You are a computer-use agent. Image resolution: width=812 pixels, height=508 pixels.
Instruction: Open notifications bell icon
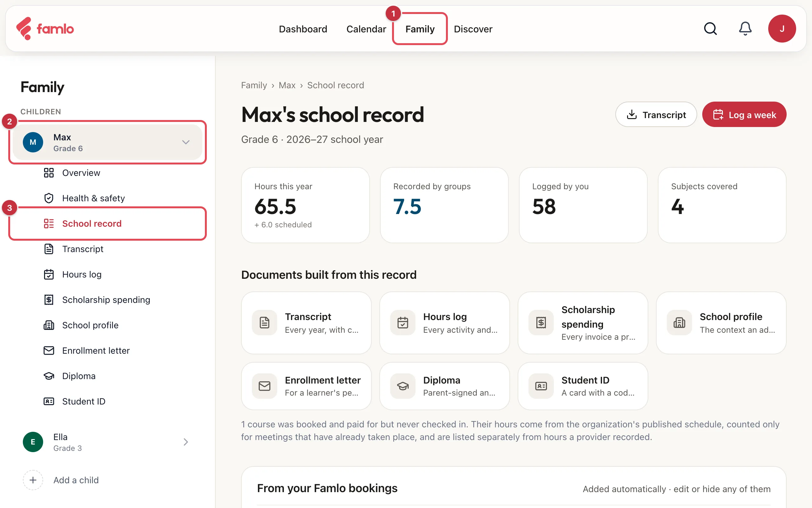point(745,29)
